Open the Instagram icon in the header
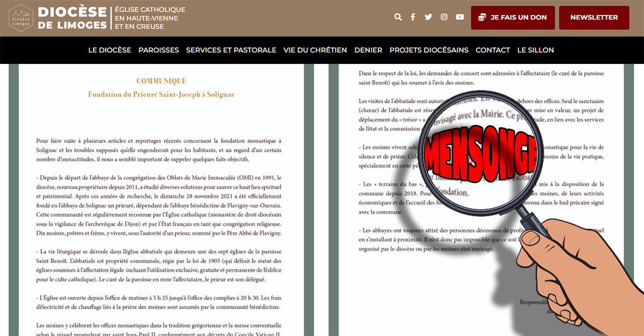The width and height of the screenshot is (644, 336). (444, 17)
